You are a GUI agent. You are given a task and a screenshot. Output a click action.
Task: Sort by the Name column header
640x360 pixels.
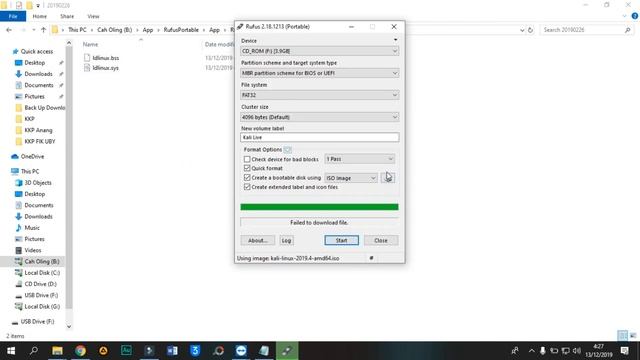point(91,44)
